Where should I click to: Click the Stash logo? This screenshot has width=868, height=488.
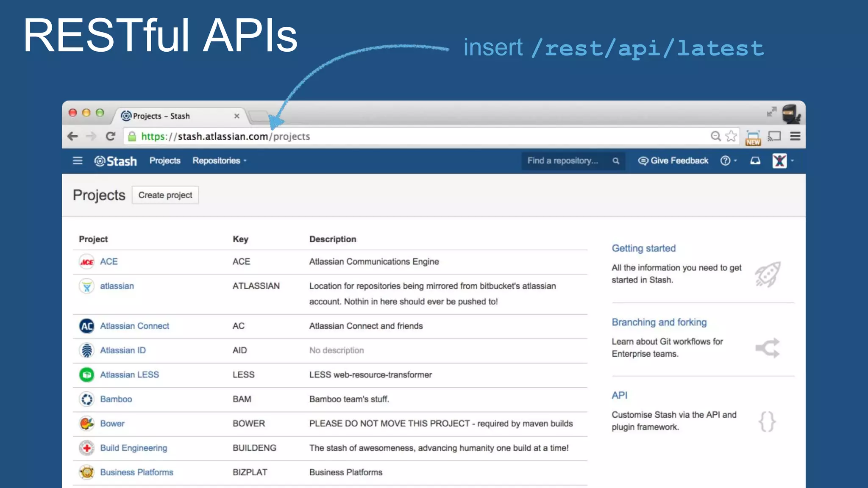click(x=116, y=161)
